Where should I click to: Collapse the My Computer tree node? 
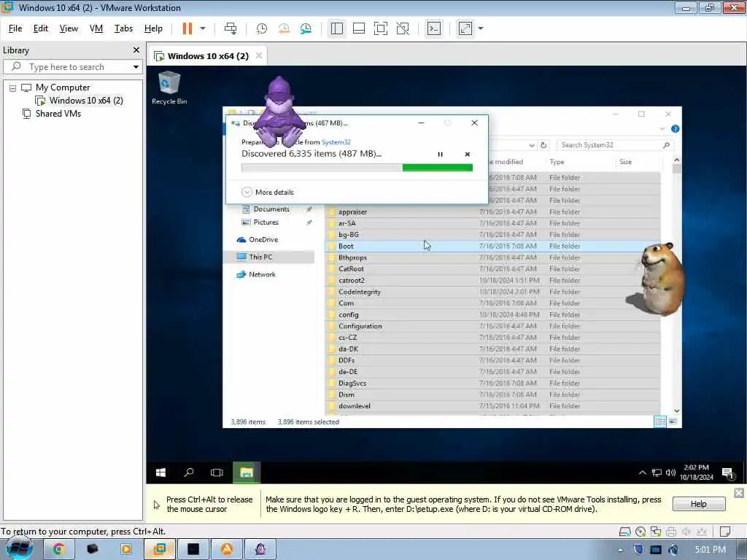(x=13, y=88)
